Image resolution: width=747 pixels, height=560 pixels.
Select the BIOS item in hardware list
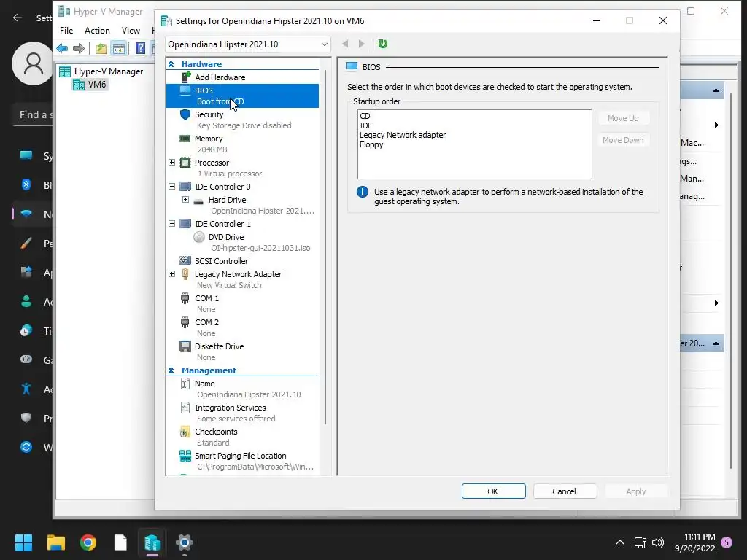[242, 96]
